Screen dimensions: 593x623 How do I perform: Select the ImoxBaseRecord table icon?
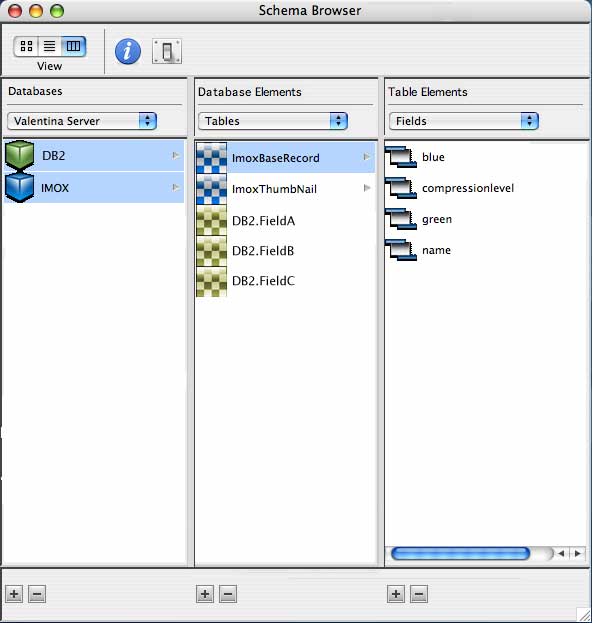click(211, 158)
